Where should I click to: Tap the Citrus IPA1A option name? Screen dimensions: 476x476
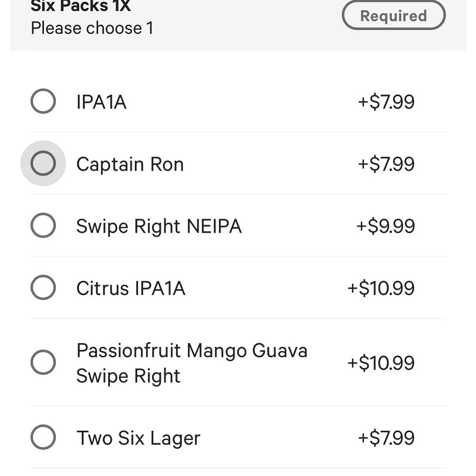point(130,288)
